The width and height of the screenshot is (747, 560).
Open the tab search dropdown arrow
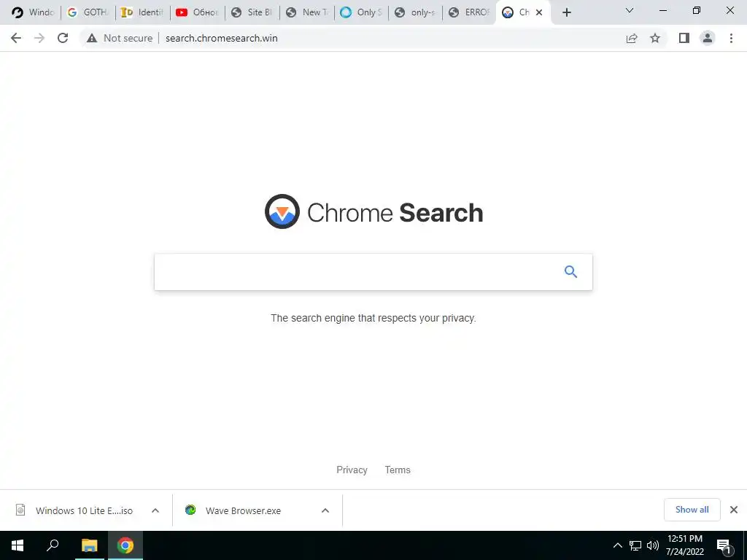tap(630, 10)
